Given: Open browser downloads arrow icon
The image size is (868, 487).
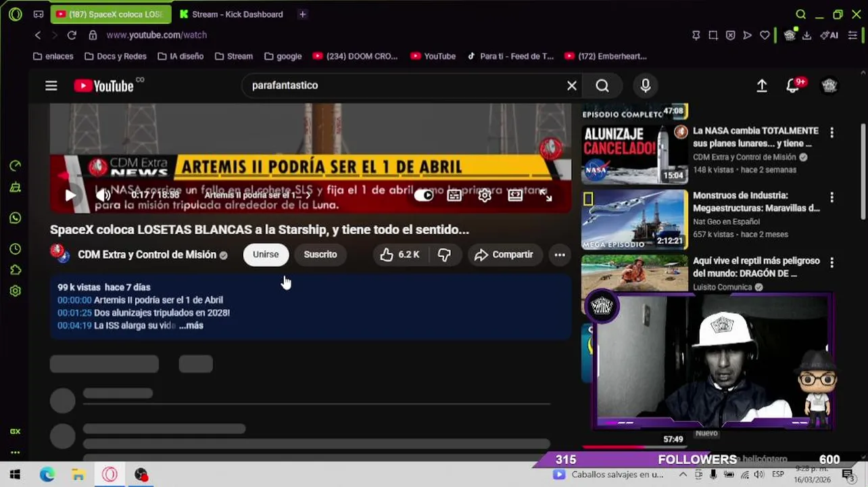Looking at the screenshot, I should click(x=806, y=35).
